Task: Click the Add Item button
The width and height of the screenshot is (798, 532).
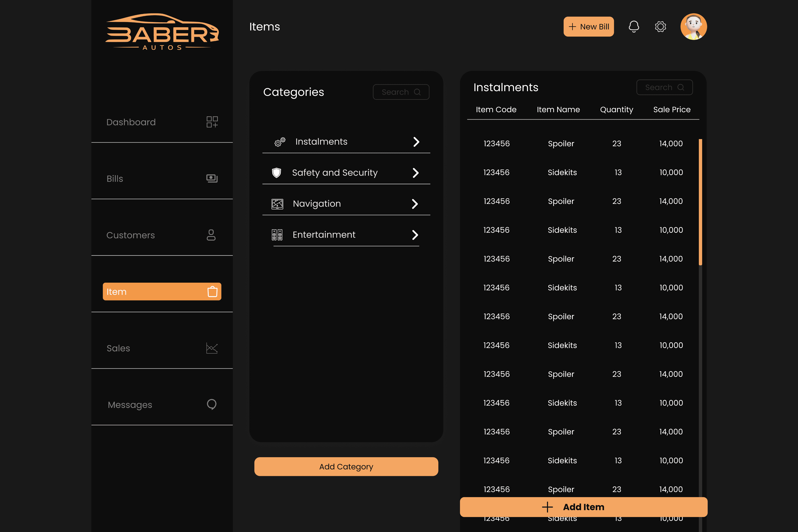Action: [583, 507]
